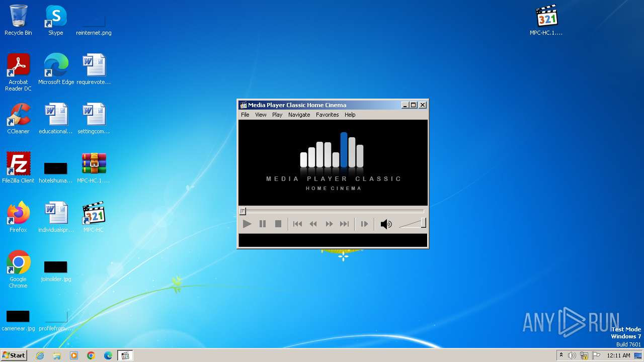
Task: Click the MPC-HC title bar icon
Action: coord(244,105)
